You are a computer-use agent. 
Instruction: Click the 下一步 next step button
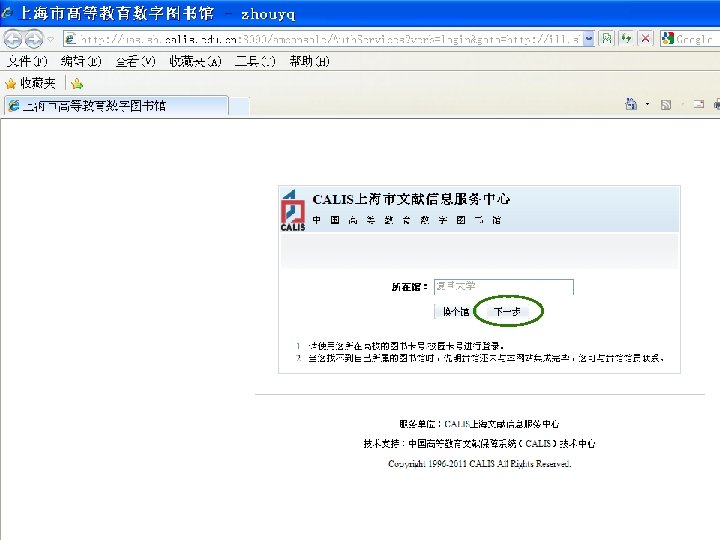coord(507,311)
